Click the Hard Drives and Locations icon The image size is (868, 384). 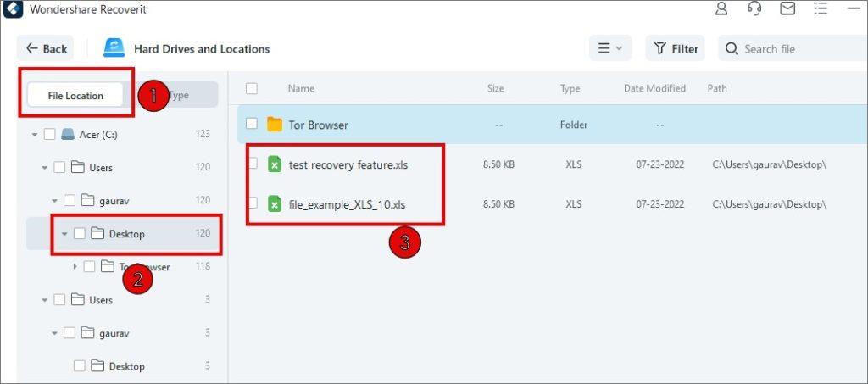[x=114, y=48]
